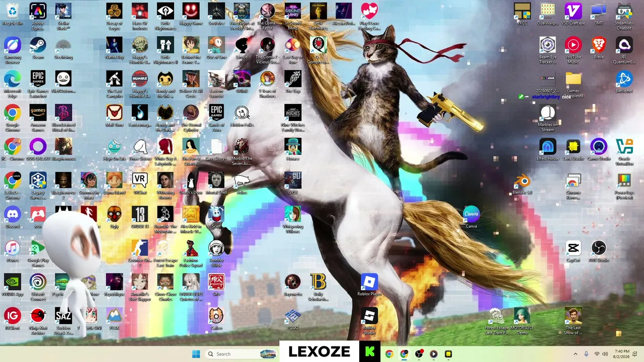
Task: Select the CapCut desktop icon
Action: point(573,251)
